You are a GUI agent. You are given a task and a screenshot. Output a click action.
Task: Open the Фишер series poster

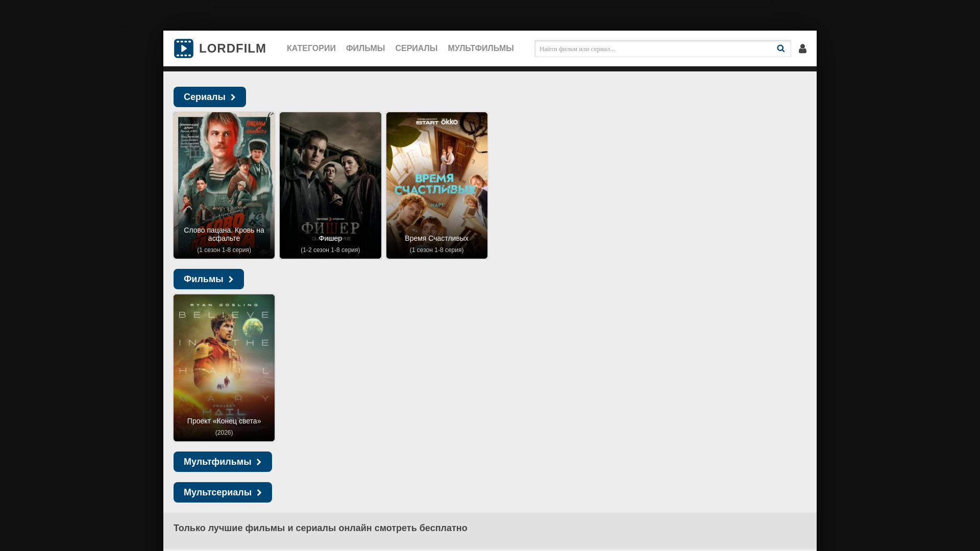coord(330,185)
